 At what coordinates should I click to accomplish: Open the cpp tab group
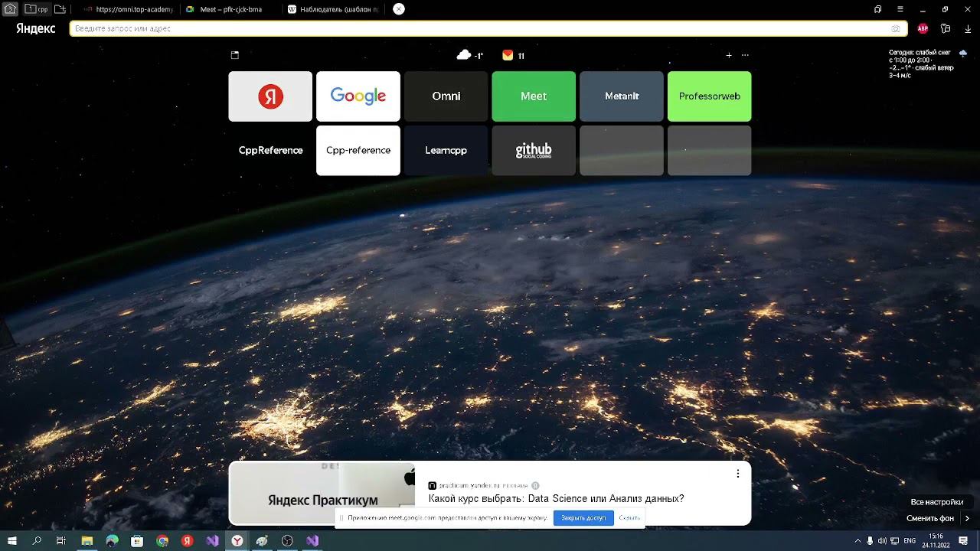click(37, 9)
